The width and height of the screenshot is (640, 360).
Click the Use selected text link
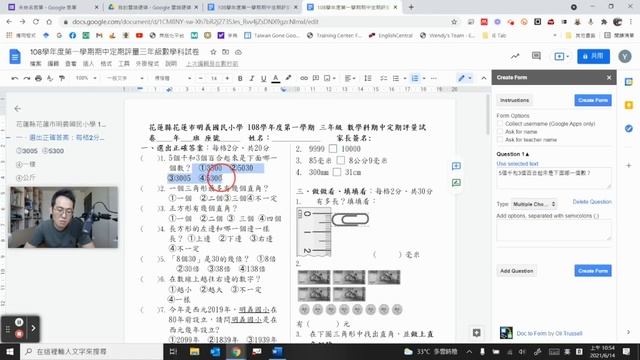click(517, 164)
